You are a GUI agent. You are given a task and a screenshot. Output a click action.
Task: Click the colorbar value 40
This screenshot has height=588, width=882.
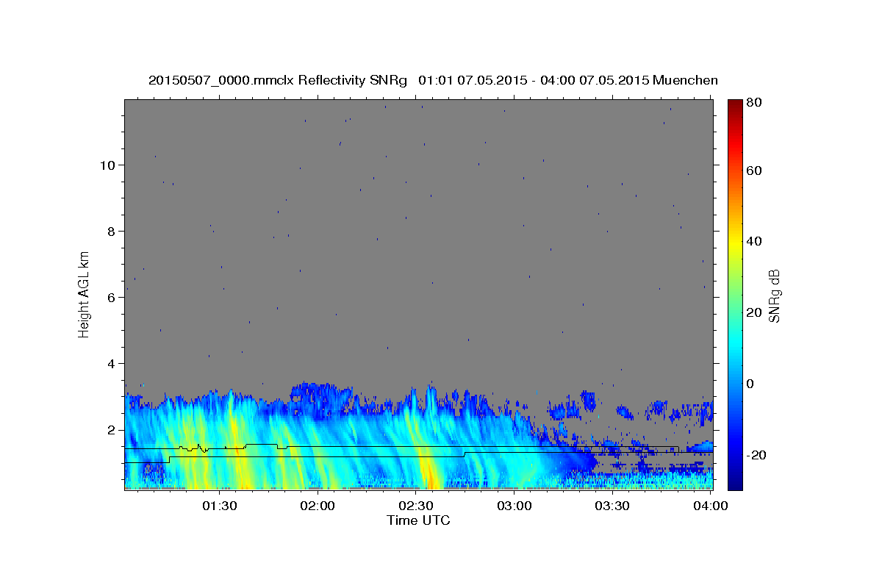753,241
